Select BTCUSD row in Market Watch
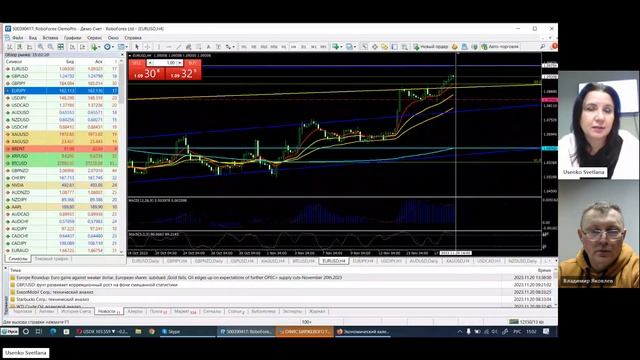The height and width of the screenshot is (360, 640). point(61,163)
